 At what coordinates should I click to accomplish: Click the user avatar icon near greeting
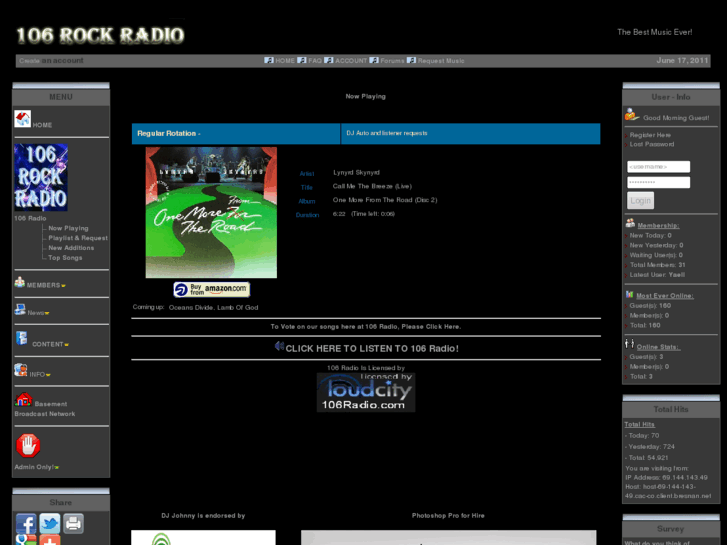632,115
